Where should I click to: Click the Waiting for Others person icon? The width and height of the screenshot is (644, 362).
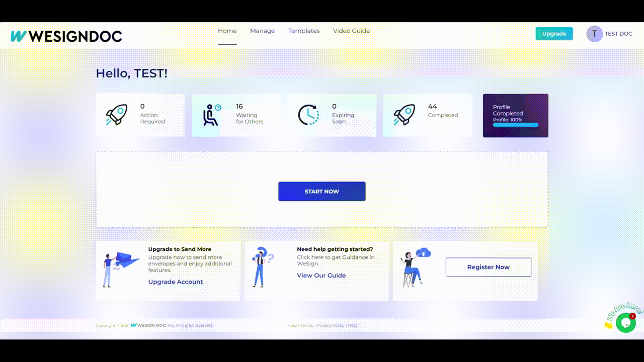(212, 115)
